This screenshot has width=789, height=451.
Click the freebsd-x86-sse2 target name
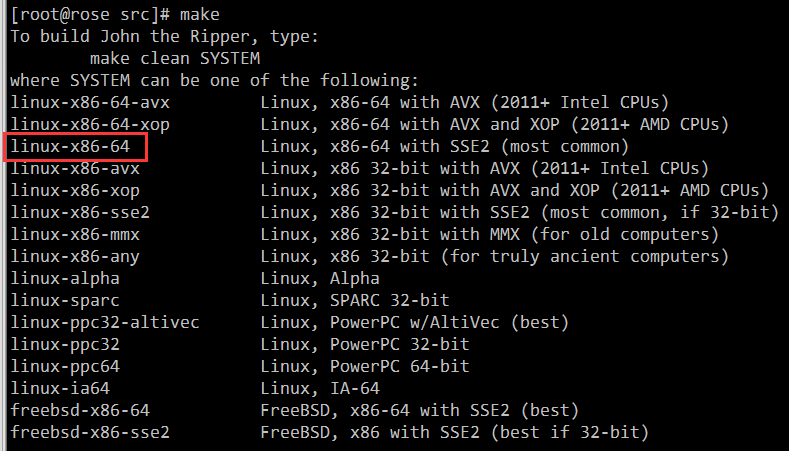[x=90, y=432]
